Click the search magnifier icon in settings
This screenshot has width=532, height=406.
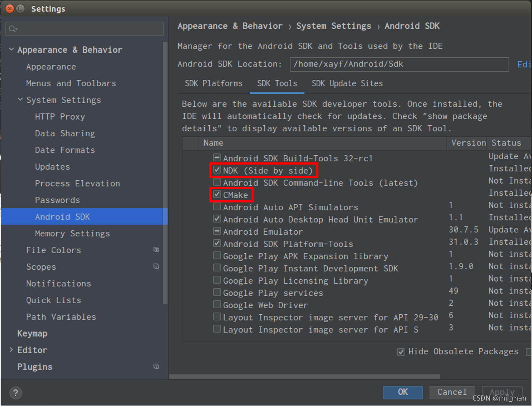tap(13, 29)
